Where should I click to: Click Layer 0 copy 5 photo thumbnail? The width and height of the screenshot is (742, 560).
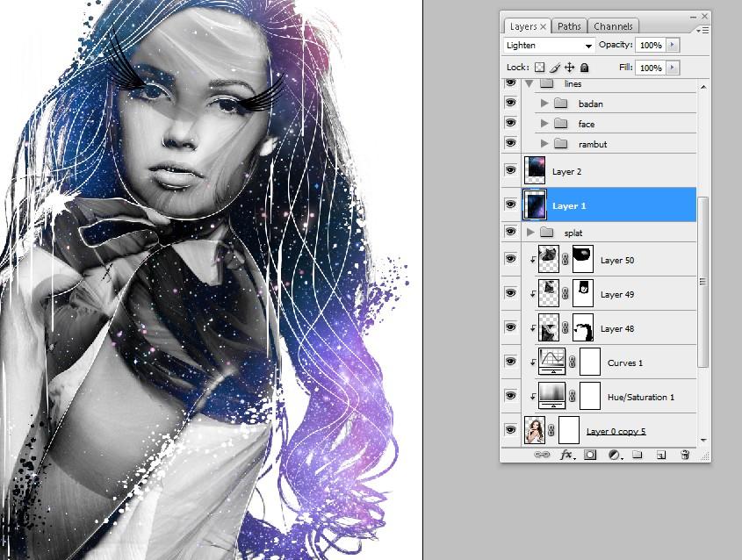[535, 430]
